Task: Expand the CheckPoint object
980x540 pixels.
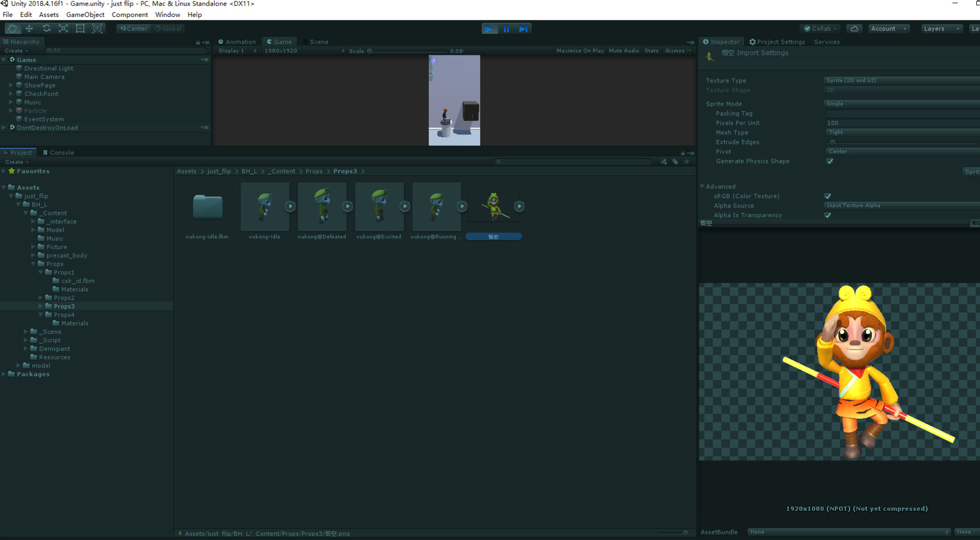Action: coord(11,94)
